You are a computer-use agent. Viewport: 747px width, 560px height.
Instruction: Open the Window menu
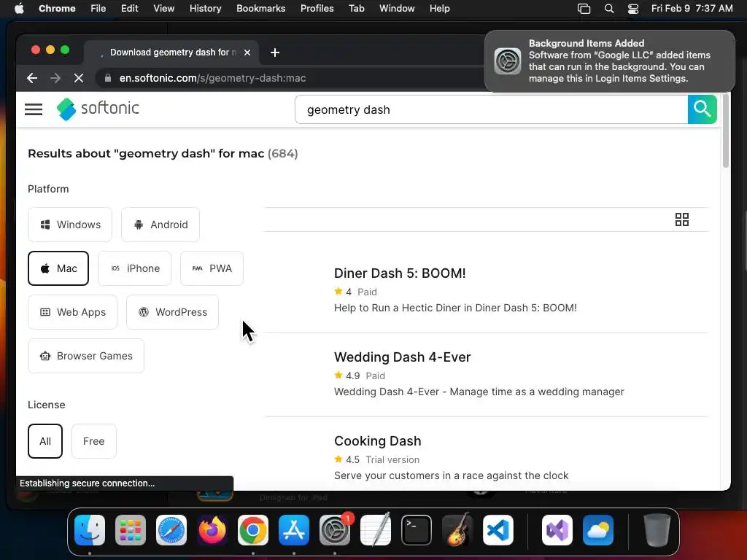point(397,9)
